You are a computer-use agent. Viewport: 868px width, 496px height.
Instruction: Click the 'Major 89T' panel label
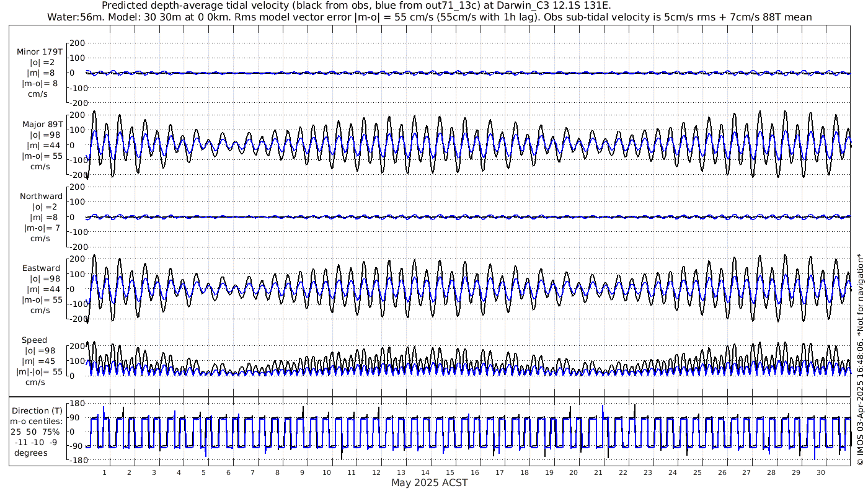(x=40, y=125)
